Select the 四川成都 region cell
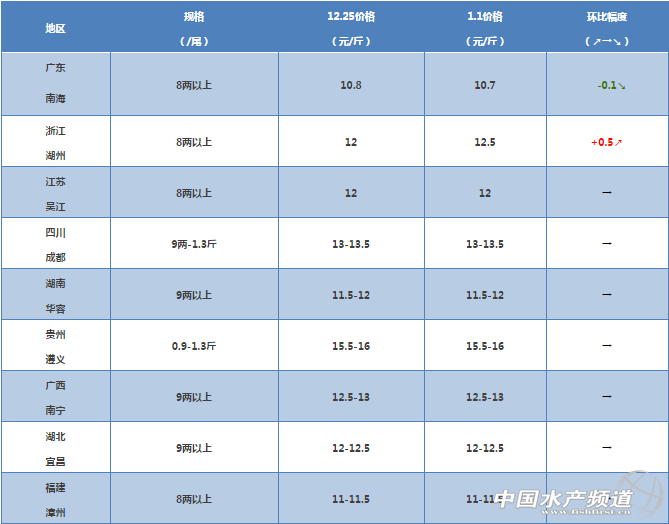This screenshot has height=524, width=669. coord(56,244)
